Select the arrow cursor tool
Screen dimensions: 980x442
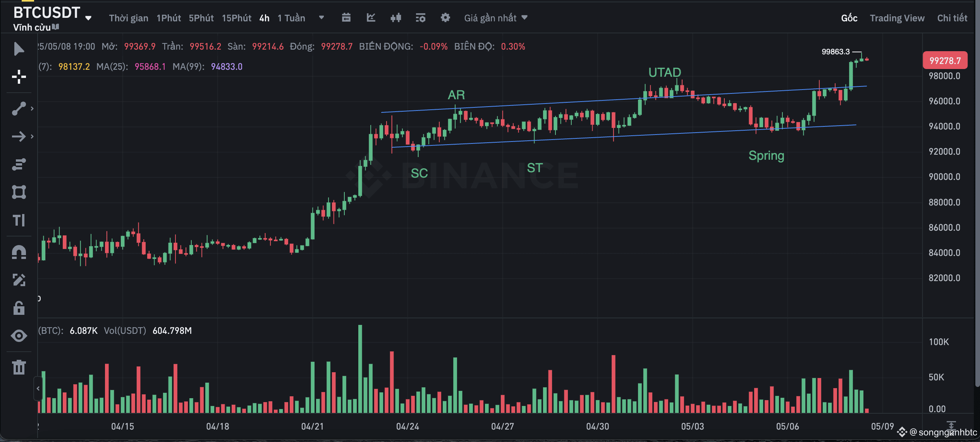19,49
